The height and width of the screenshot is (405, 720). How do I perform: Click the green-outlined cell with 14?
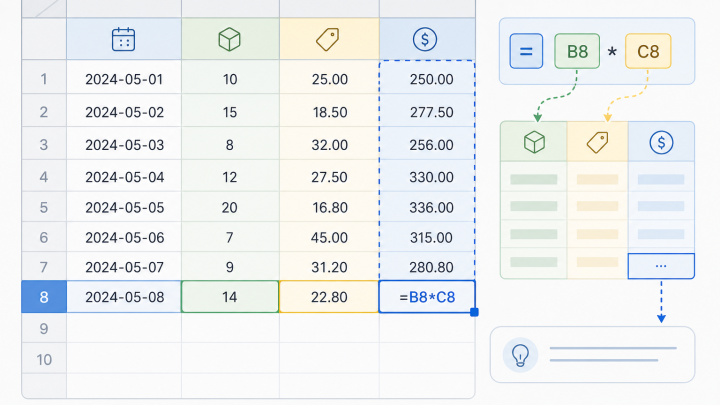pyautogui.click(x=230, y=297)
